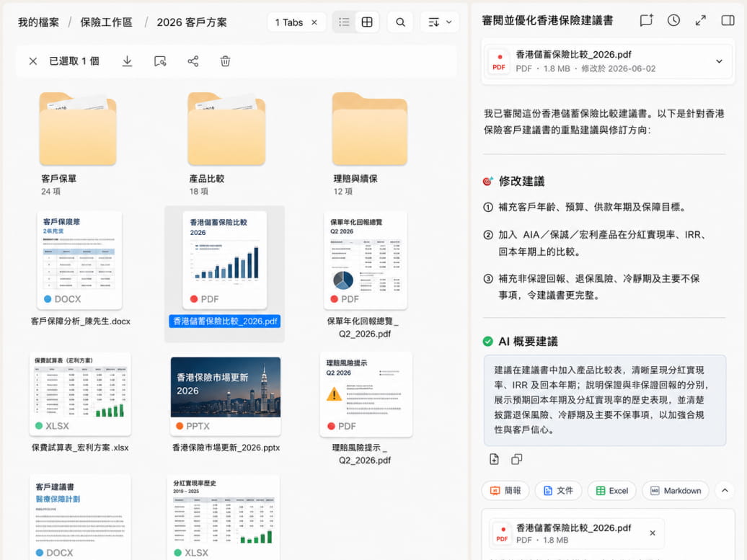
Task: Click the attached 香港儲蓄保險比較_2026.pdf chip
Action: coord(577,533)
